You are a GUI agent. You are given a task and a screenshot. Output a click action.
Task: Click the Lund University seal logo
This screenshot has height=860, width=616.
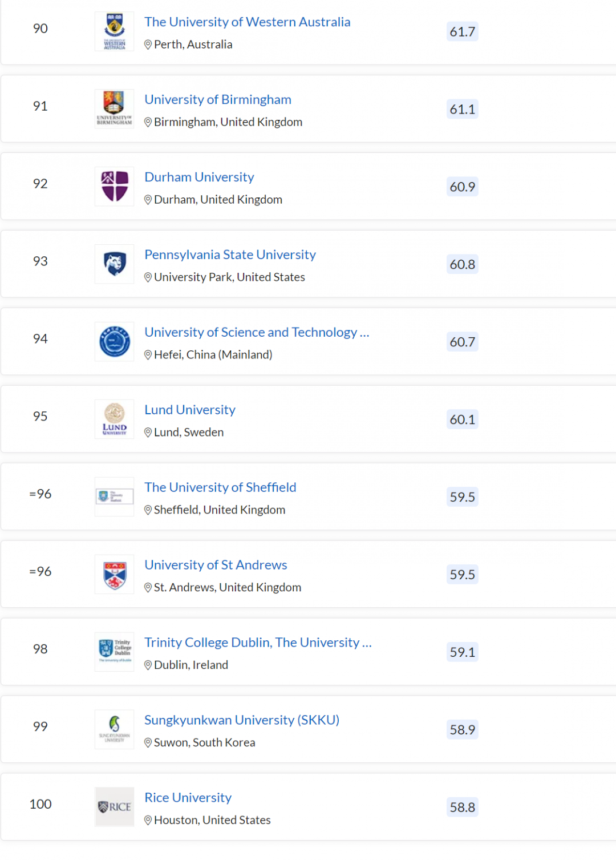[115, 419]
